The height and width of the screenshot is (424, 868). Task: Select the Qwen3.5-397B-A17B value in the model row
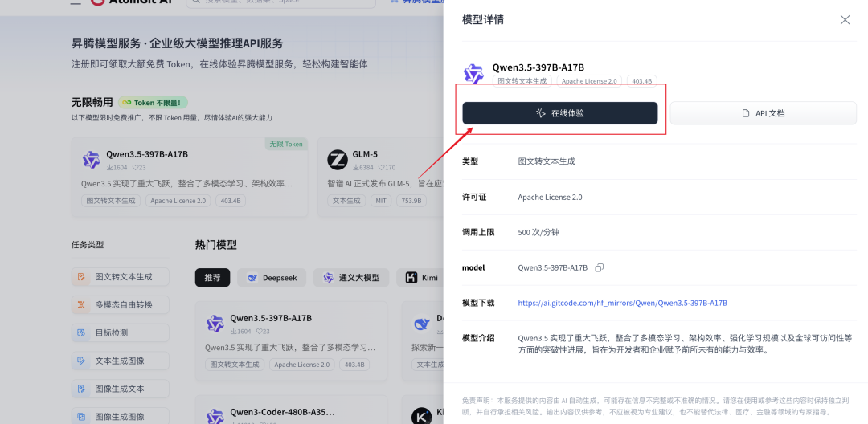click(x=552, y=267)
